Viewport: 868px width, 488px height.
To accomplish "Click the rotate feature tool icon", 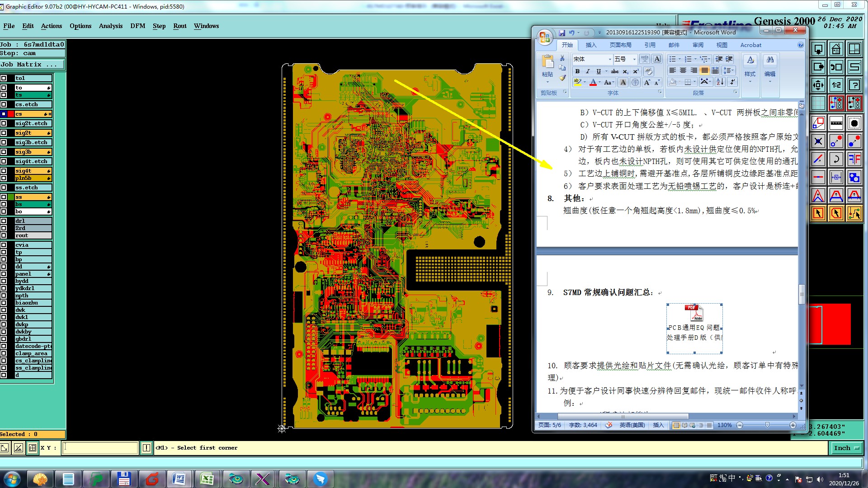I will (836, 159).
